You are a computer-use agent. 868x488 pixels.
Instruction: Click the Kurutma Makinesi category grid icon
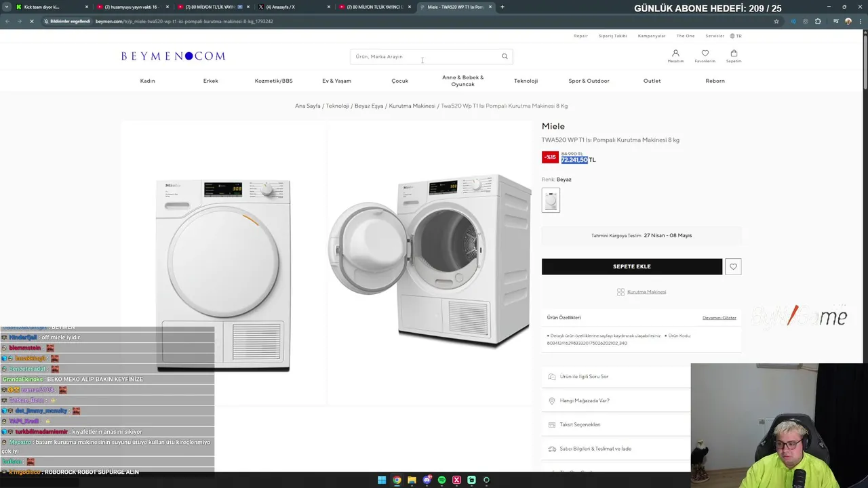[620, 292]
